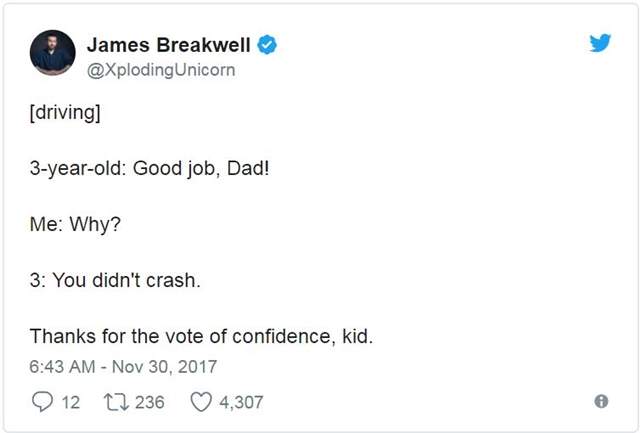Open James Breakwell's profile picture
640x433 pixels.
(x=53, y=52)
